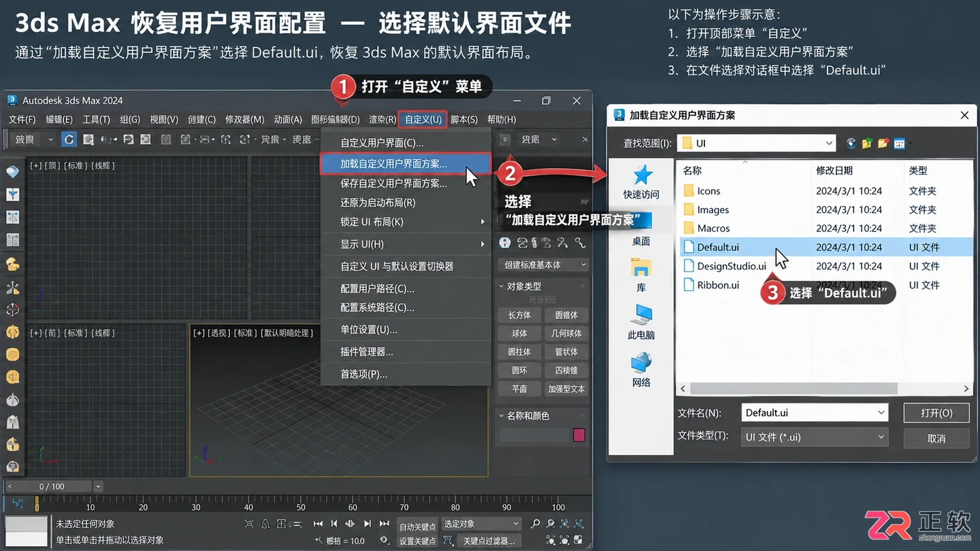Jump to the start frame of animation

tap(318, 524)
